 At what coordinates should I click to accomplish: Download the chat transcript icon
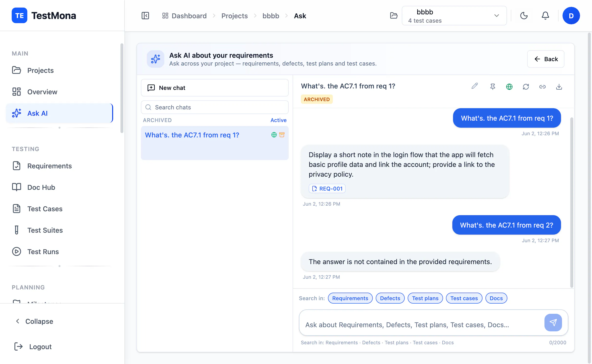pyautogui.click(x=559, y=87)
